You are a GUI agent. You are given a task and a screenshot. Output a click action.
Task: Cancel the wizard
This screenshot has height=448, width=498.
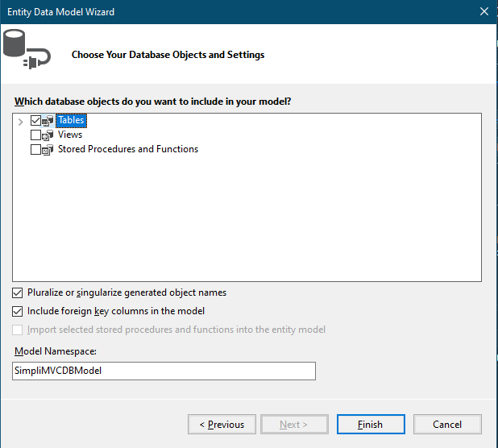pyautogui.click(x=447, y=424)
